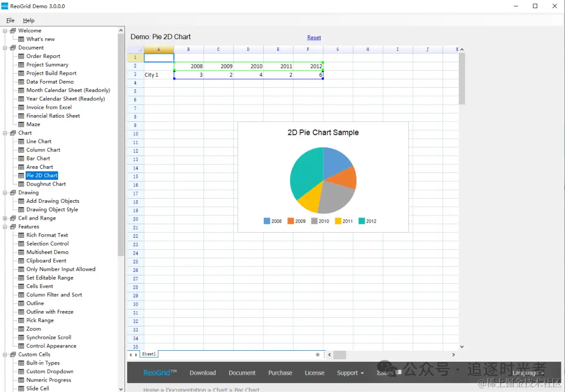Viewport: 565px width, 392px height.
Task: Open the Document page in web bar
Action: tap(242, 373)
